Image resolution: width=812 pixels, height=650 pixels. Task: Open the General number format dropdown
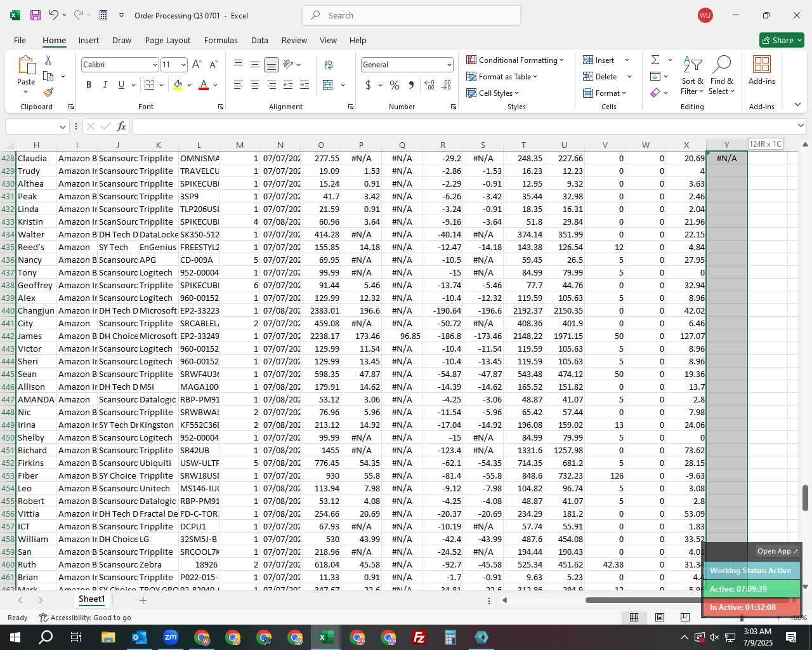(x=449, y=65)
